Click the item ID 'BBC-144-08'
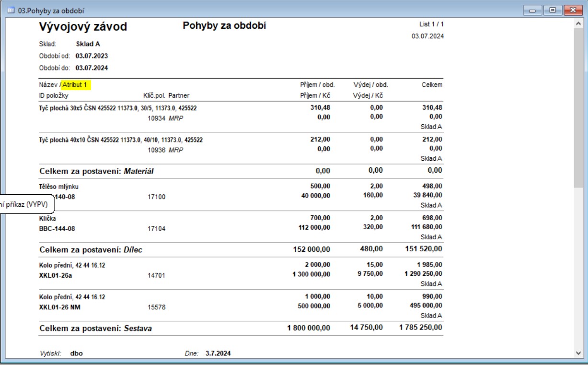 (57, 229)
